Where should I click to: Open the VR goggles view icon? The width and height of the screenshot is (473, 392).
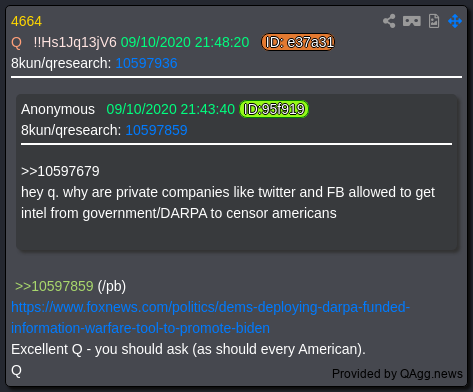coord(412,21)
